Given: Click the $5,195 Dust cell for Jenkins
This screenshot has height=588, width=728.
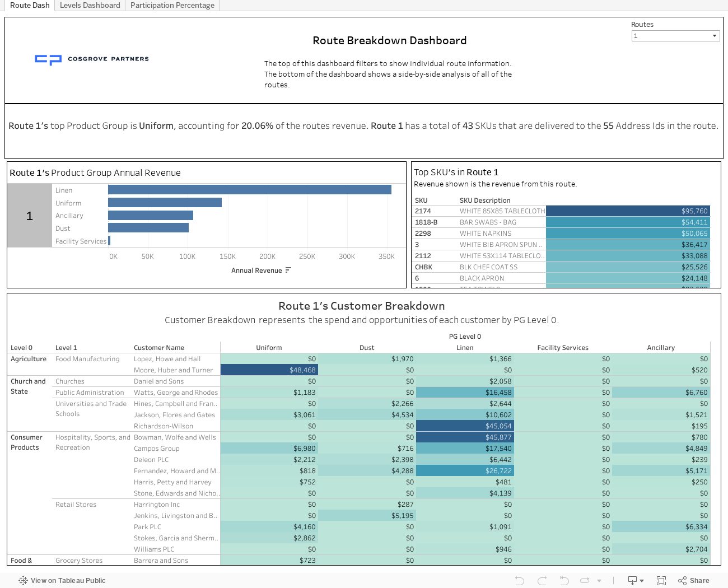Looking at the screenshot, I should 367,516.
